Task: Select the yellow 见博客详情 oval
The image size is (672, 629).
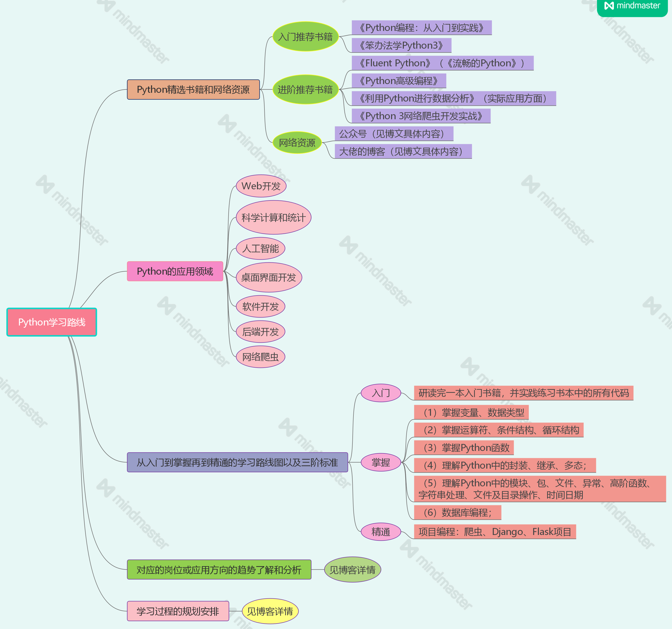Action: [270, 611]
